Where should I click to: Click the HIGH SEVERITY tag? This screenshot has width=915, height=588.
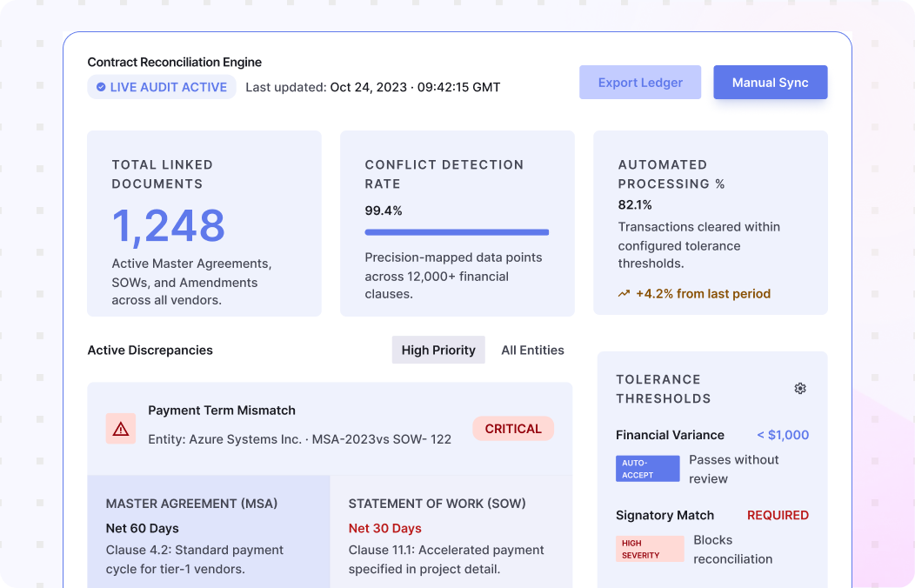point(650,549)
